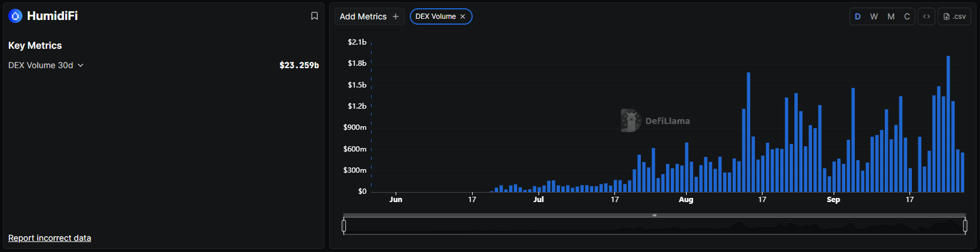Remove DEX Volume metric via its X
Screen dimensions: 980x252
[x=463, y=16]
